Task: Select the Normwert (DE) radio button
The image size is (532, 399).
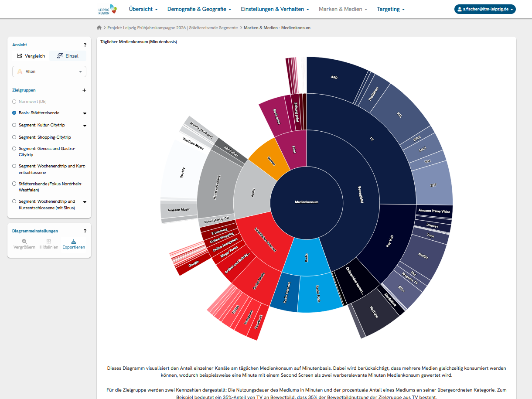Action: 14,102
